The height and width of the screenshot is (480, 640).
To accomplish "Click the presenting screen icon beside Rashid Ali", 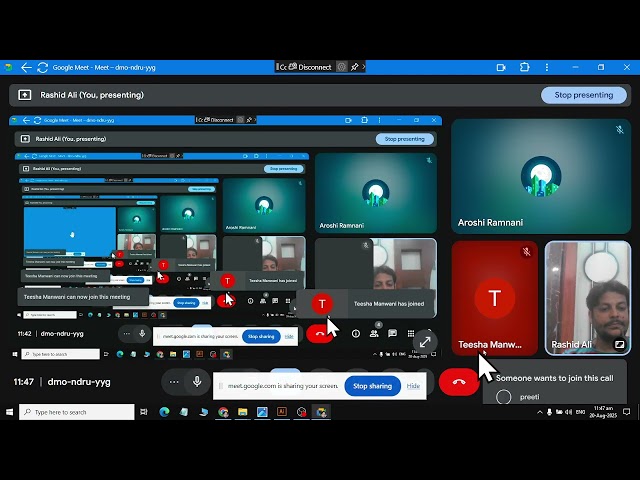I will [x=24, y=95].
